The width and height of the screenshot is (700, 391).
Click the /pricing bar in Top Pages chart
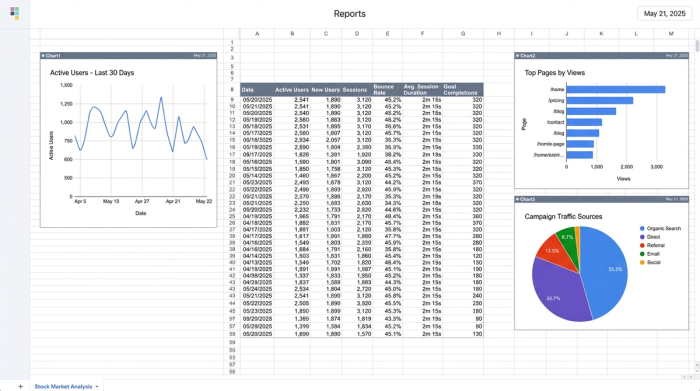[x=600, y=100]
